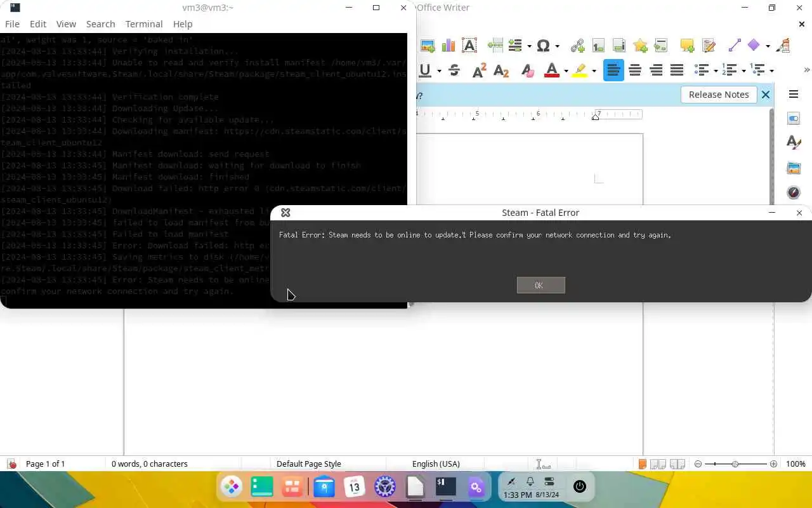Toggle Underline formatting

(x=424, y=70)
